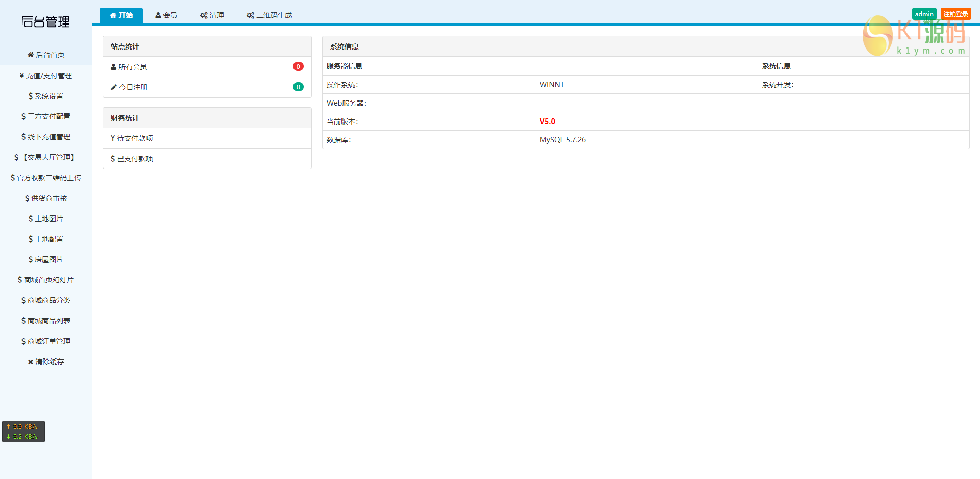Open the 开始 tab
This screenshot has width=980, height=479.
pos(121,15)
